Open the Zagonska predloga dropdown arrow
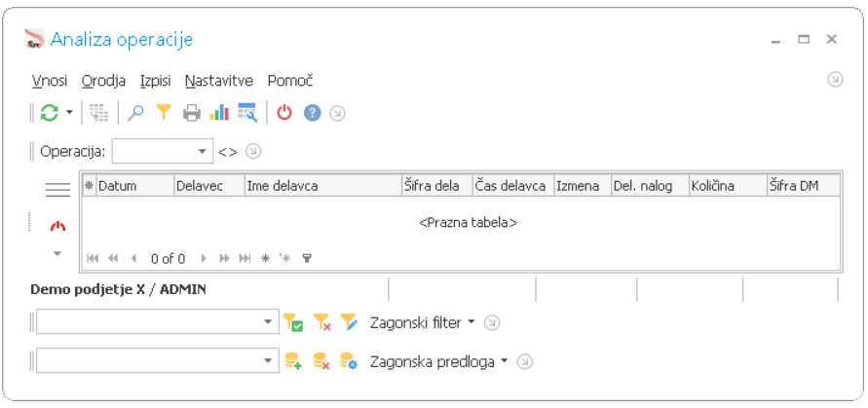 tap(504, 361)
